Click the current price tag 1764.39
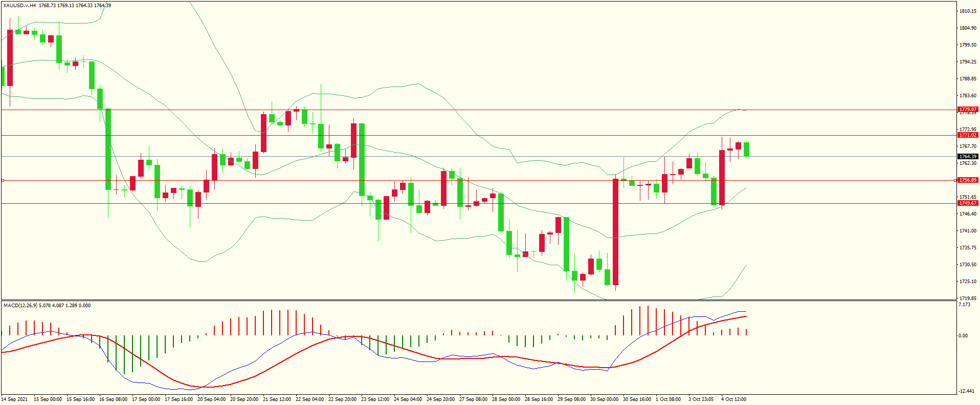 (x=967, y=157)
